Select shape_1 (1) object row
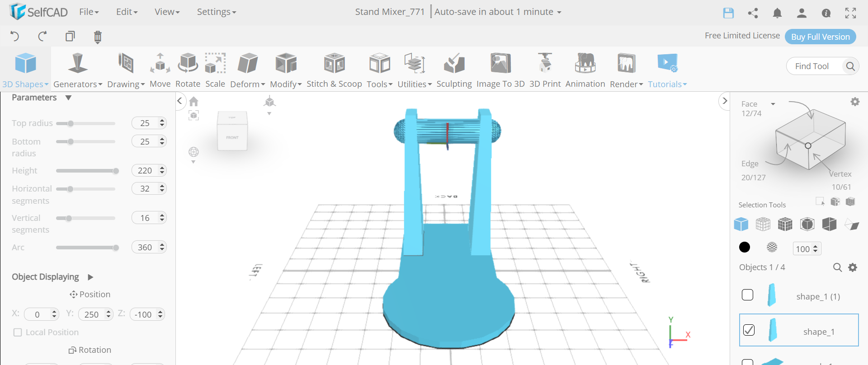 click(x=799, y=296)
